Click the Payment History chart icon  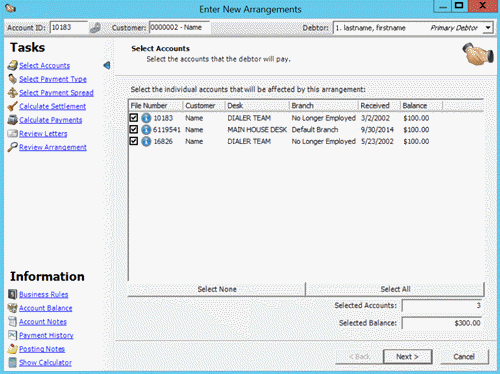[12, 335]
